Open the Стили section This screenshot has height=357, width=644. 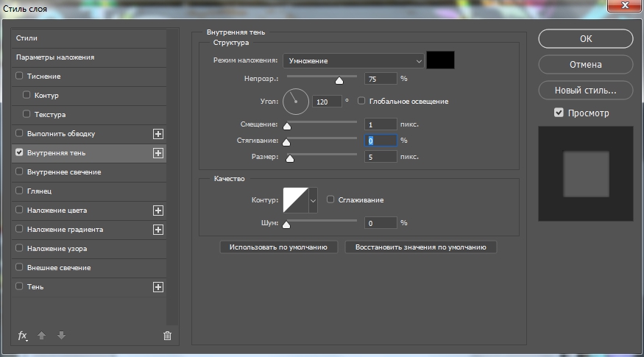click(89, 38)
